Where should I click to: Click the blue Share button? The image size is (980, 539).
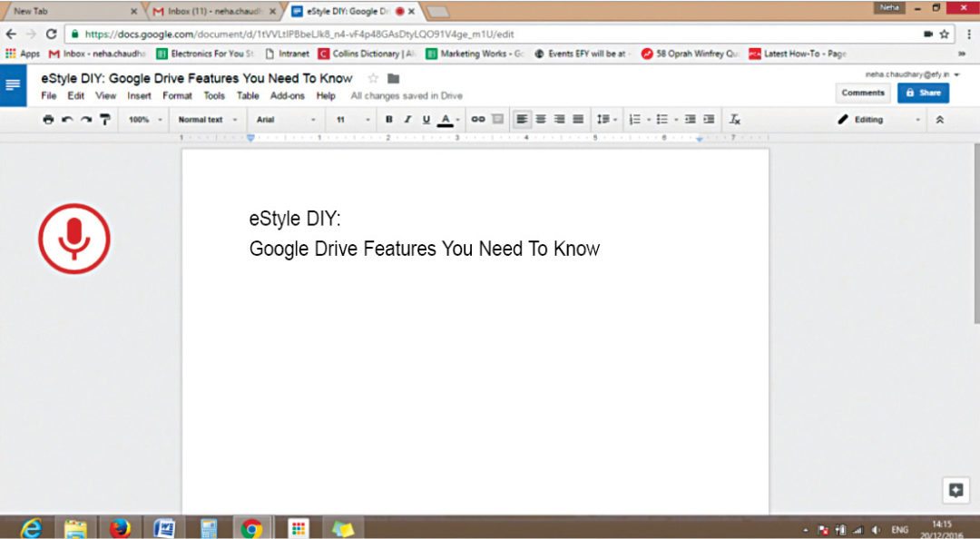coord(923,93)
